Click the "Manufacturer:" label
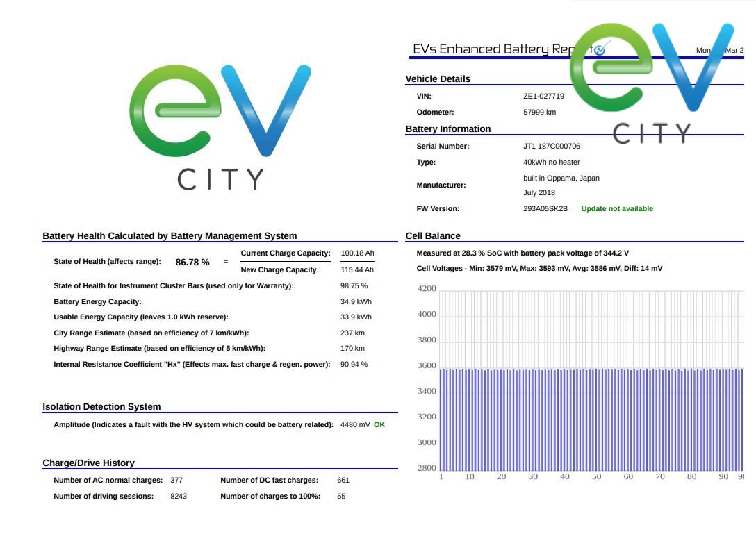This screenshot has width=756, height=541. 441,185
